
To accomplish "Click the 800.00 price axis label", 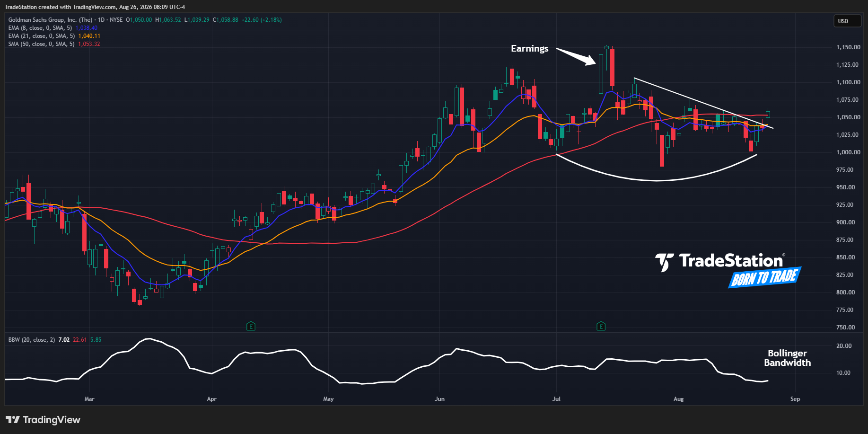I will pos(845,292).
